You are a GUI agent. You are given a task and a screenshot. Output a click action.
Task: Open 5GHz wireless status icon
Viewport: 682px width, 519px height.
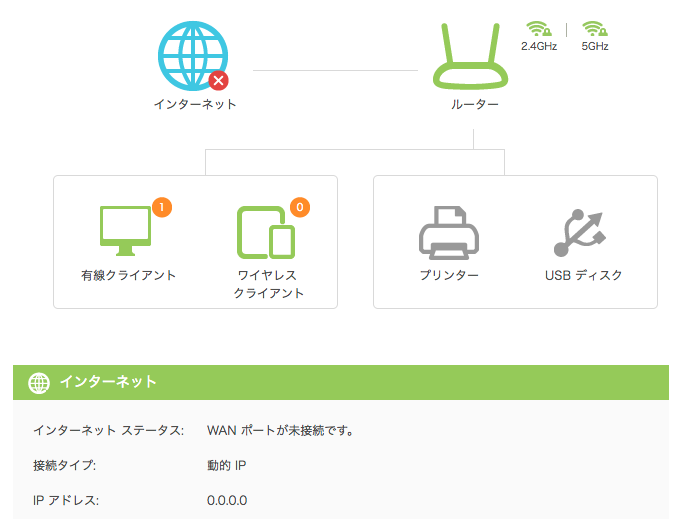pos(595,29)
